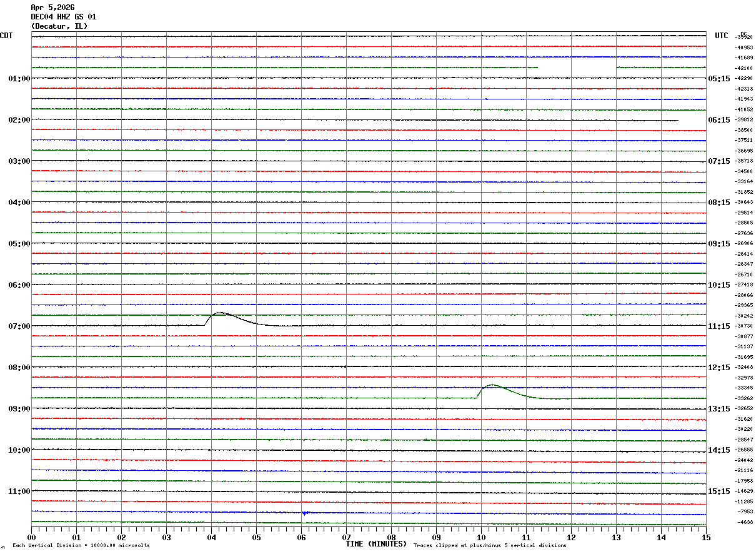Click the 'Each Vertical Division = 10000.00 microvolts' note

point(81,546)
